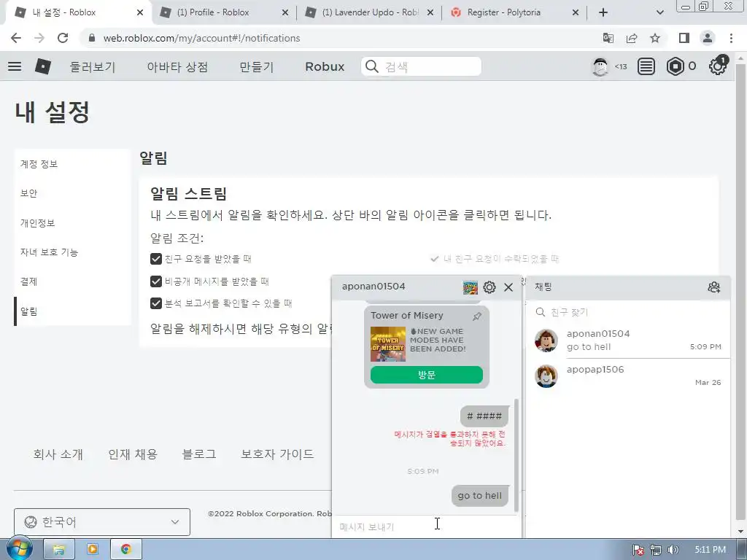Open the 인재 채용 footer link
Image resolution: width=747 pixels, height=560 pixels.
pos(133,454)
